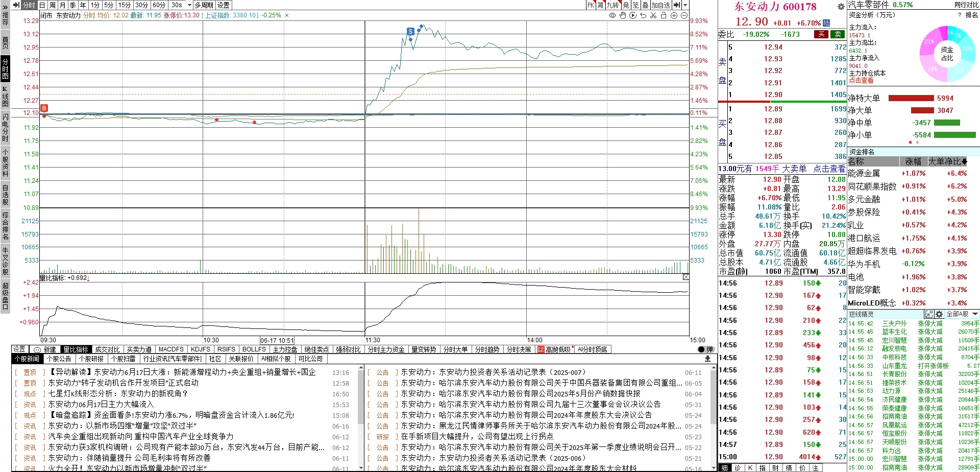Click 排名 in 资金分析 panel
Viewport: 980px width, 472px height.
972,15
